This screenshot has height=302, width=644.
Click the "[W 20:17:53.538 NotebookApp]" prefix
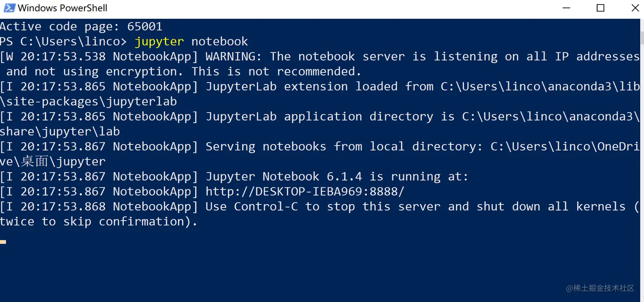[x=99, y=57]
